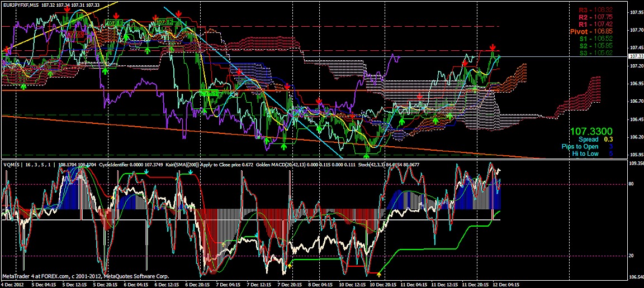The height and width of the screenshot is (288, 644).
Task: Click the 7 Dec 04:15 time label
Action: [x=229, y=284]
